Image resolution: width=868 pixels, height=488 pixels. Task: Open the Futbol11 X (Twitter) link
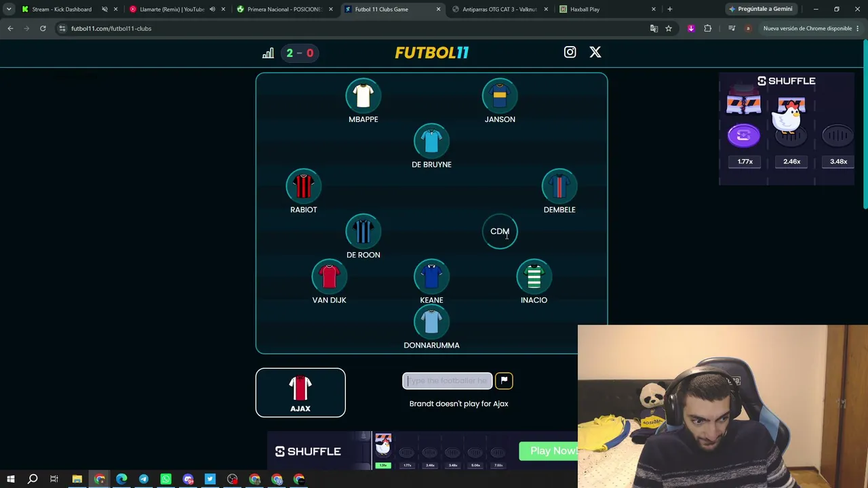pyautogui.click(x=595, y=52)
